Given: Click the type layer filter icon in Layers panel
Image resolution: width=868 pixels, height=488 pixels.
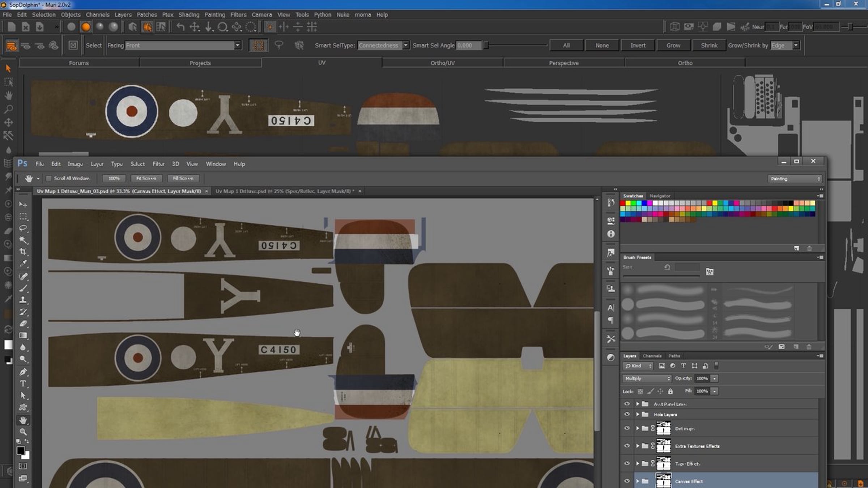Looking at the screenshot, I should pyautogui.click(x=684, y=366).
